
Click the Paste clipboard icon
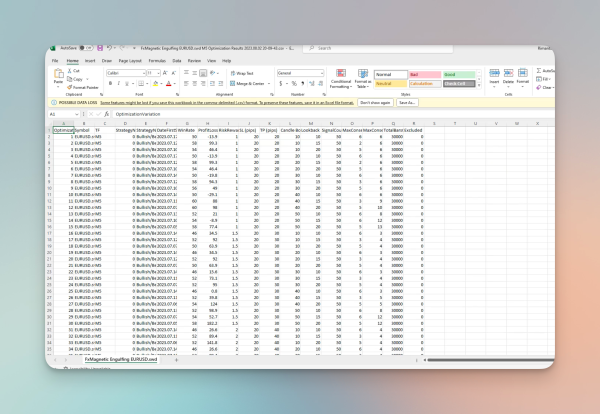pos(59,73)
